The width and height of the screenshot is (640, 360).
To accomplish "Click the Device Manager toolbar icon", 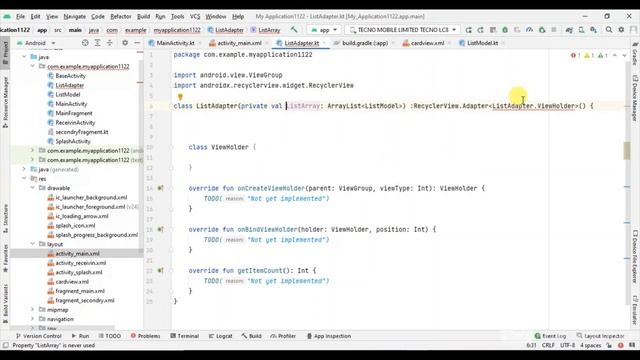I will [581, 30].
